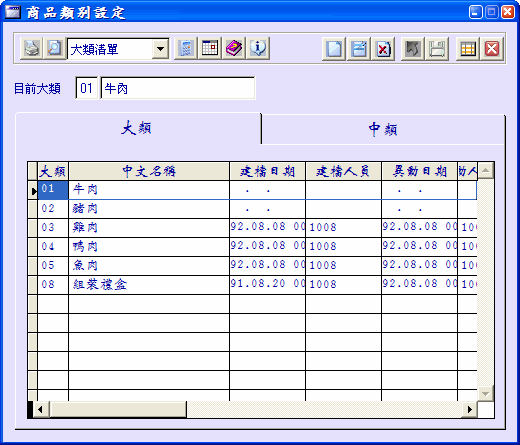Open the purple help book icon
Screen dimensions: 520x445
[234, 49]
